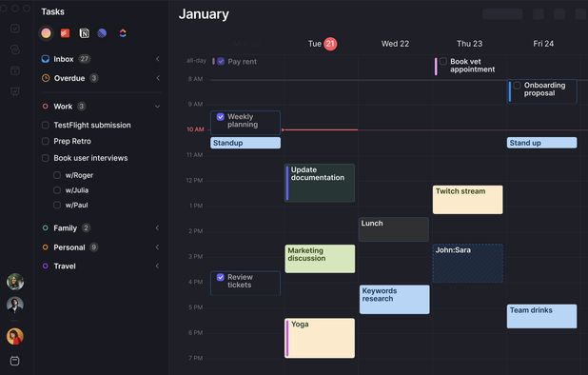Open the Twitch stream event

click(467, 200)
